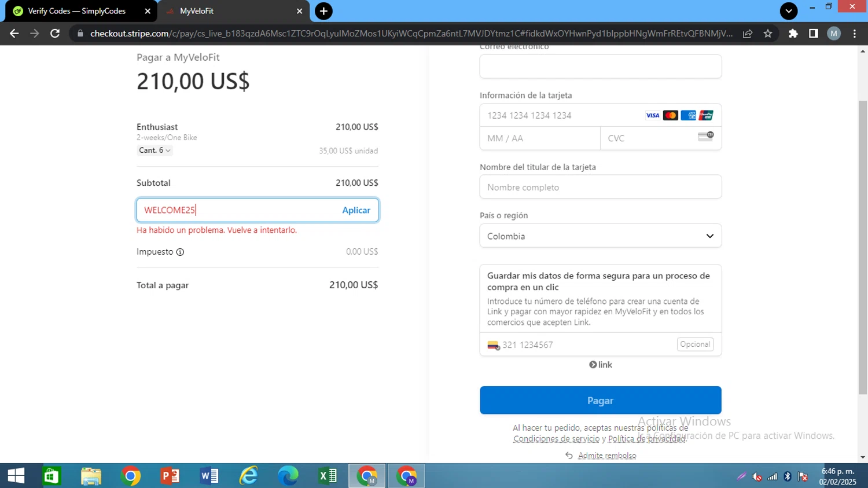868x488 pixels.
Task: Open Excel from the taskbar
Action: click(327, 476)
